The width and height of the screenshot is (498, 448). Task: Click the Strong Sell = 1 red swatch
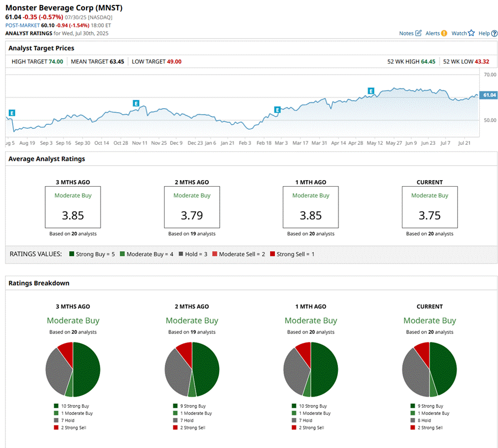coord(273,254)
